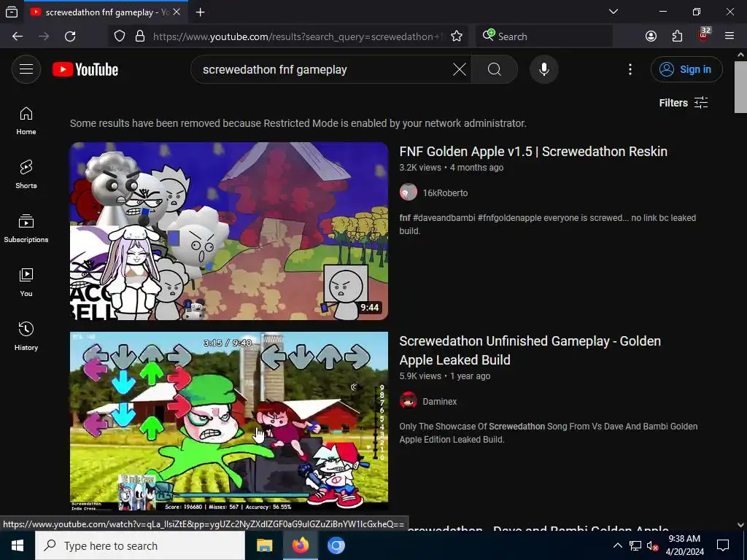Focus the Firefox Search bar

[544, 36]
